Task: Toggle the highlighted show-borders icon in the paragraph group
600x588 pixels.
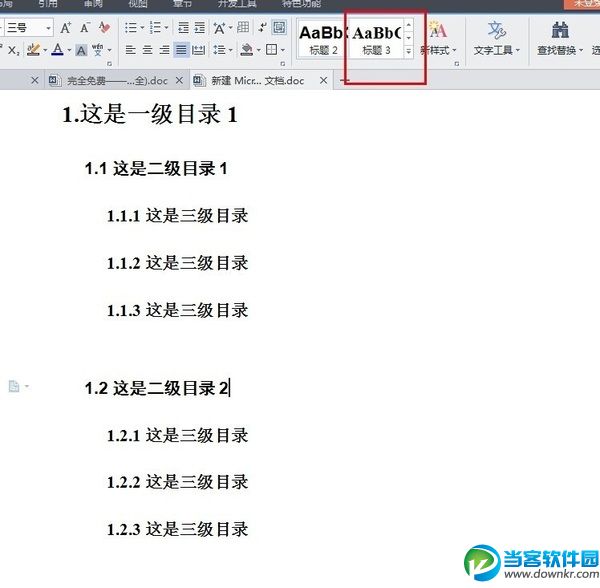Action: 279,28
